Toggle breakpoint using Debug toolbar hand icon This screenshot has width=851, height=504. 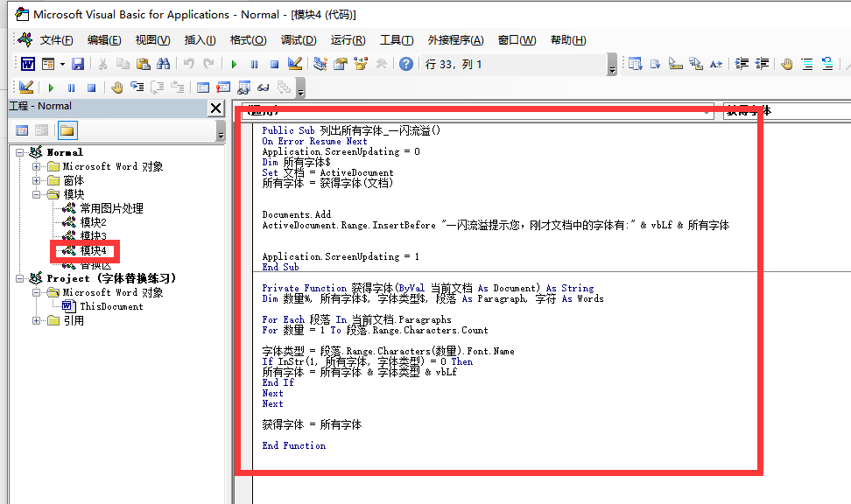click(x=116, y=87)
